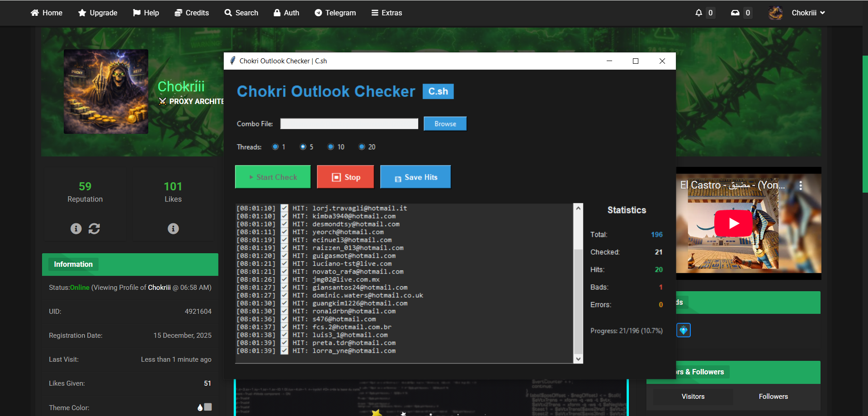This screenshot has height=416, width=868.
Task: Click the text "Progress: 21/196 (10.7%)"
Action: point(627,331)
